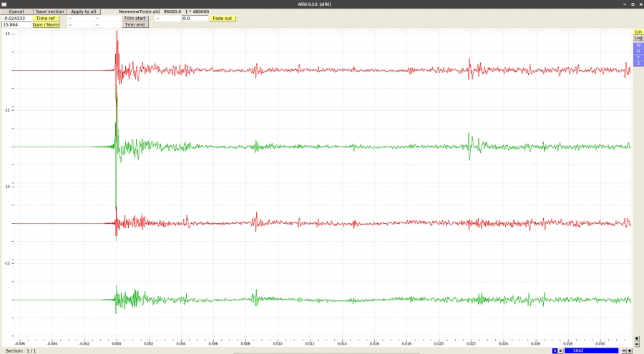Select the 15.864 gain field
644x354 pixels.
click(x=16, y=24)
